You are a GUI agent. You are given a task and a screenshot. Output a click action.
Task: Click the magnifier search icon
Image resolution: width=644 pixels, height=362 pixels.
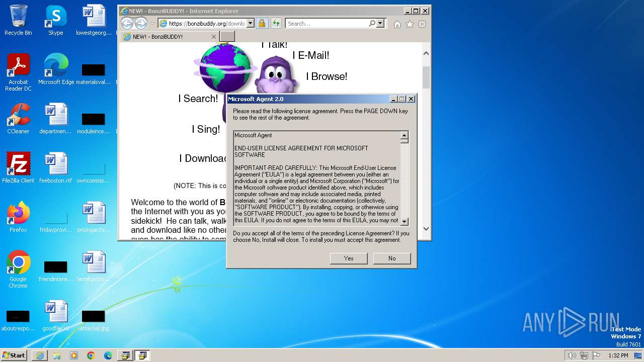[372, 23]
